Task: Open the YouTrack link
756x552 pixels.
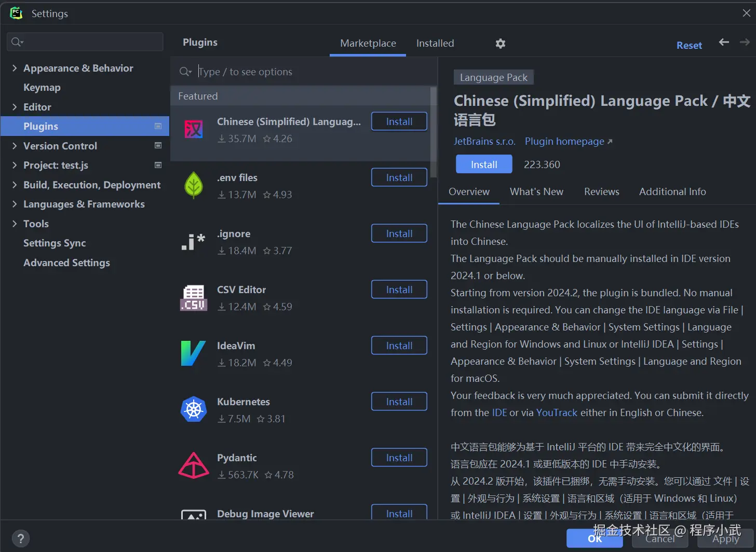Action: [x=557, y=412]
